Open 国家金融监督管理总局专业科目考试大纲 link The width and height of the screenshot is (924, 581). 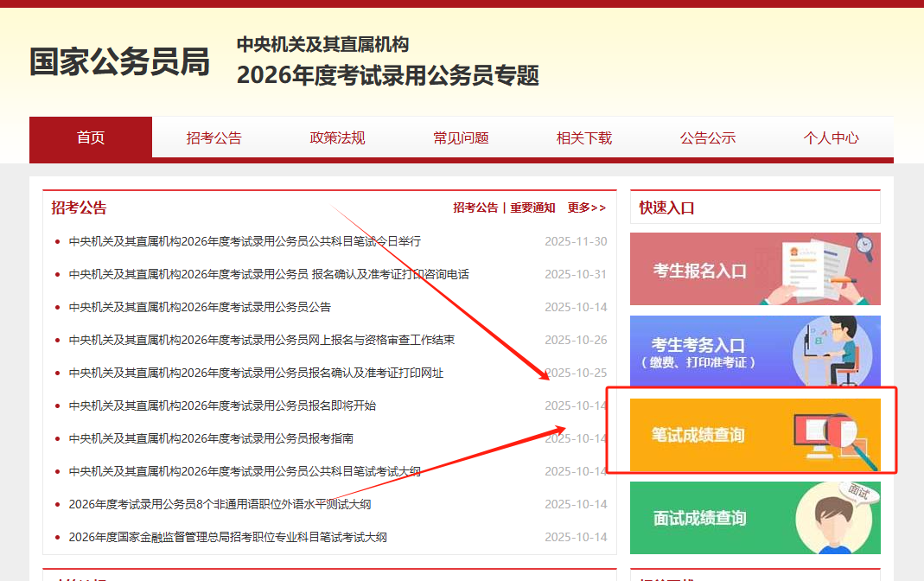tap(227, 537)
